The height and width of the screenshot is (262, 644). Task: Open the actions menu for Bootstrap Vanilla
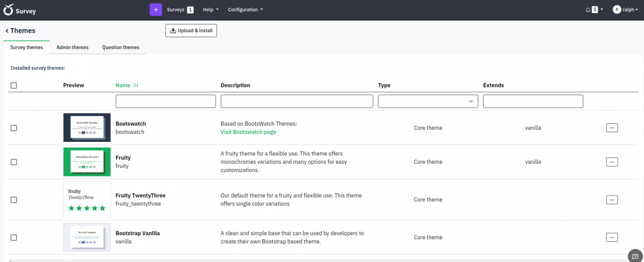click(612, 237)
